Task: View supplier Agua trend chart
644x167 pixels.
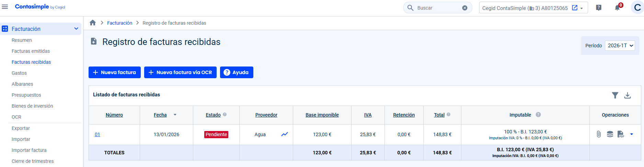Action: [x=285, y=134]
